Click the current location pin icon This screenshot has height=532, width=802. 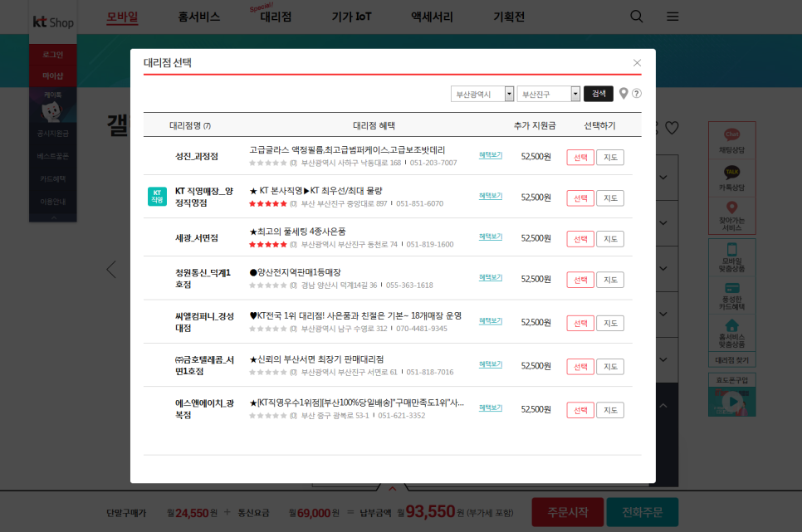[x=624, y=94]
